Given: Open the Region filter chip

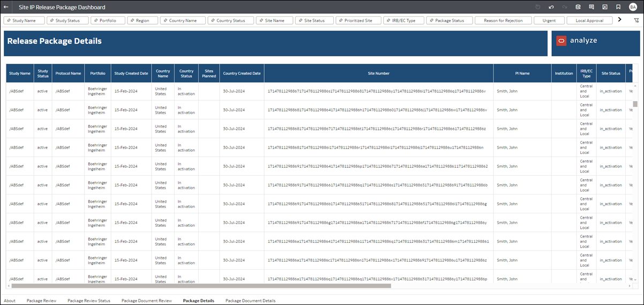Looking at the screenshot, I should coord(143,20).
